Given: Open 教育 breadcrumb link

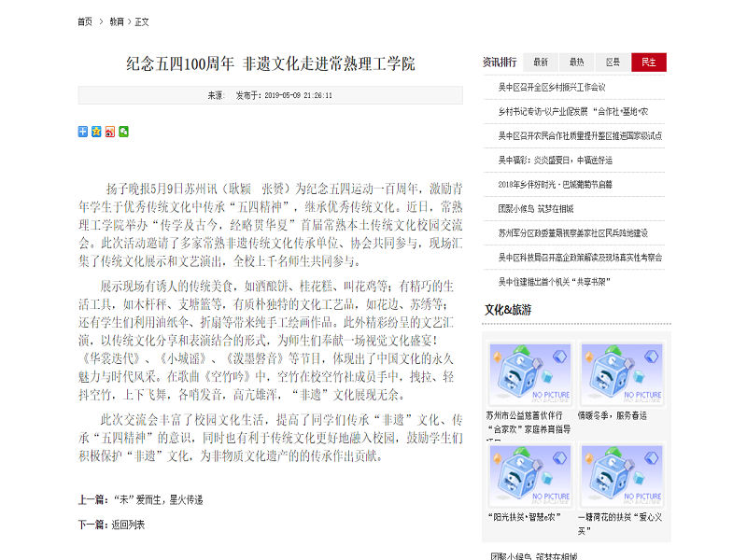Looking at the screenshot, I should click(117, 21).
